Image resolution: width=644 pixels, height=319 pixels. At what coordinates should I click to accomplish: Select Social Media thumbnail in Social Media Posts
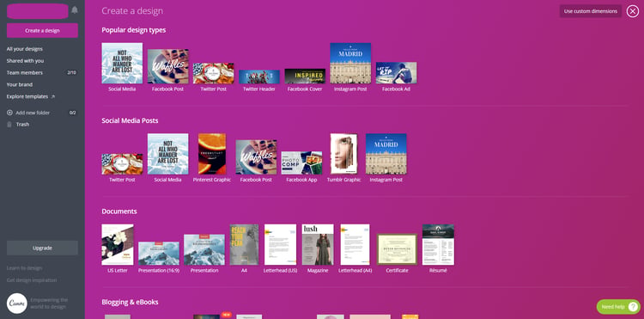pos(168,154)
